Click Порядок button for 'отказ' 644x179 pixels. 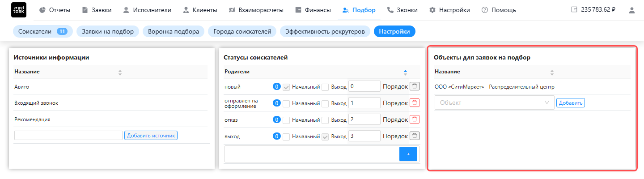395,119
